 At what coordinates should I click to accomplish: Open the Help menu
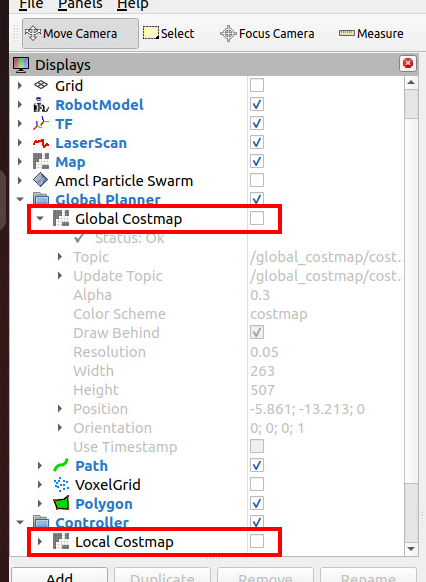point(132,4)
